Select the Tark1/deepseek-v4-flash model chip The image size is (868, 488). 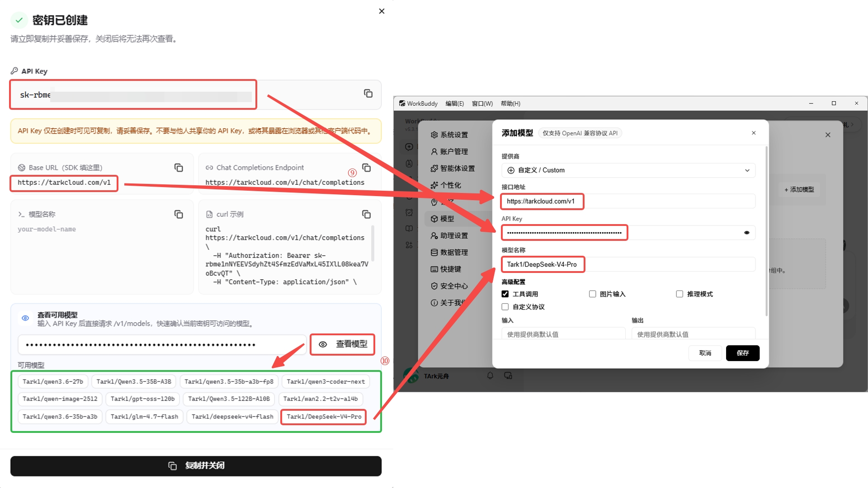[x=232, y=417]
